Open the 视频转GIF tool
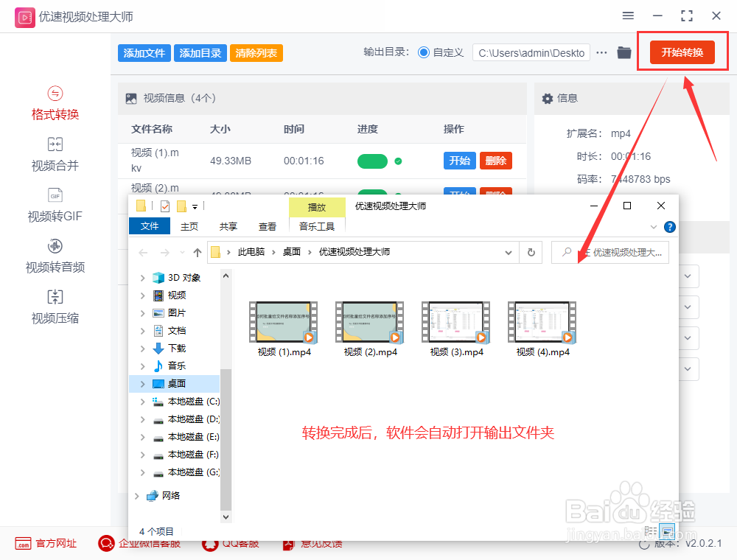This screenshot has height=560, width=737. (x=55, y=206)
